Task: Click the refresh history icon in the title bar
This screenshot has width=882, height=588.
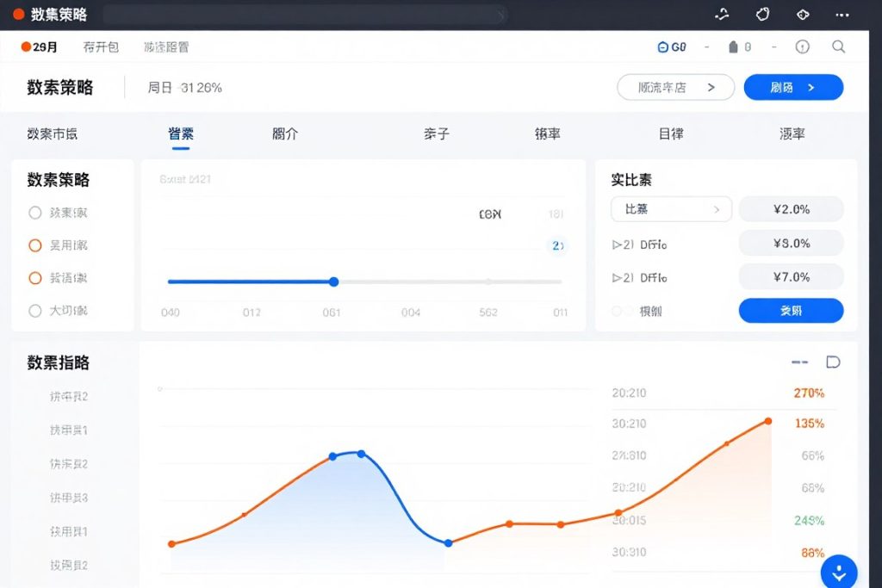Action: pos(761,14)
